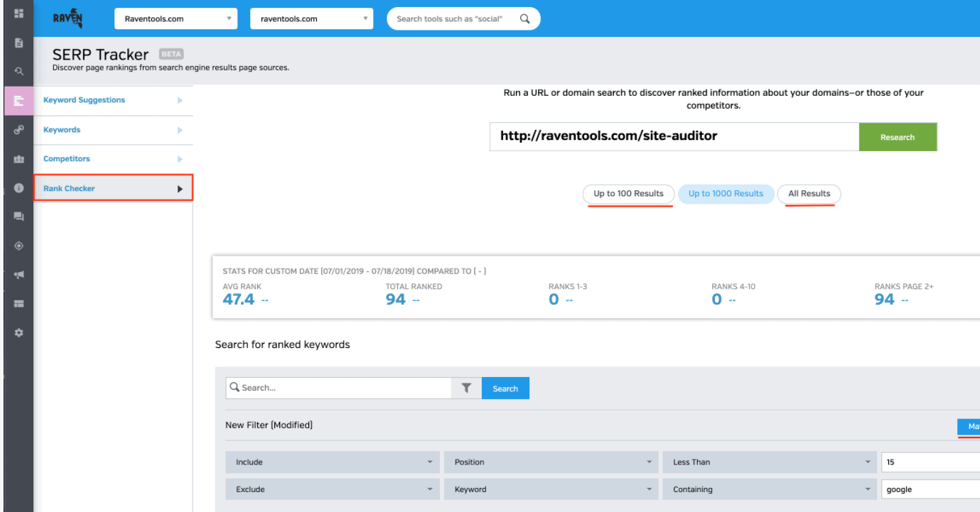Click the RANKS PAGE 2+ value 94

[885, 300]
